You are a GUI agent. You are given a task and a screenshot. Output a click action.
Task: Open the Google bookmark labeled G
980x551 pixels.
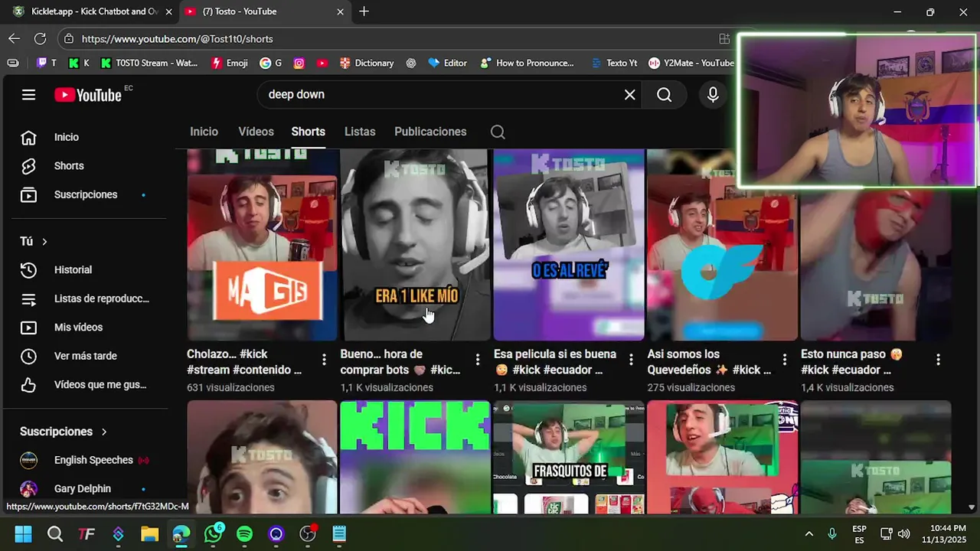[271, 63]
